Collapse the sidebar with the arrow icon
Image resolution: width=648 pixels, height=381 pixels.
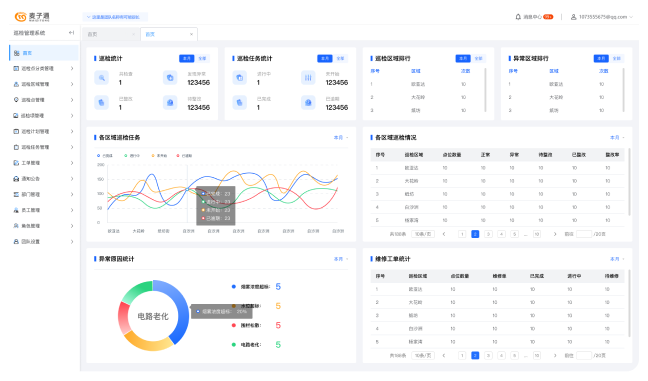point(71,33)
